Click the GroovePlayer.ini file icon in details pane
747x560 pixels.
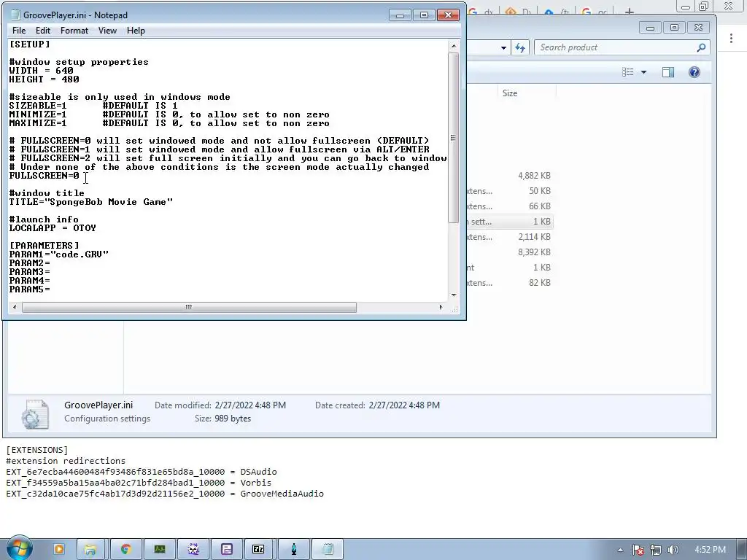(35, 414)
